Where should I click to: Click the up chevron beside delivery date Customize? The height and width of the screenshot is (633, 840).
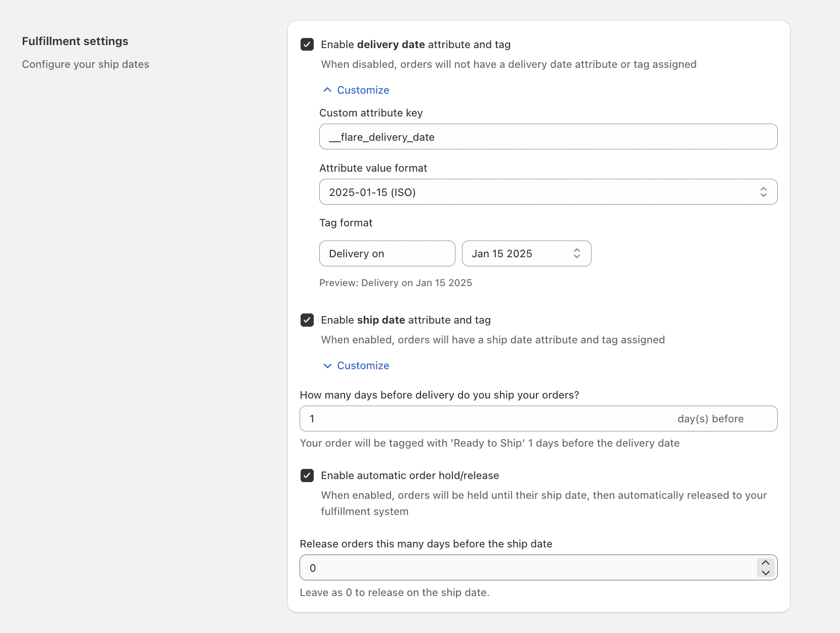[x=327, y=90]
